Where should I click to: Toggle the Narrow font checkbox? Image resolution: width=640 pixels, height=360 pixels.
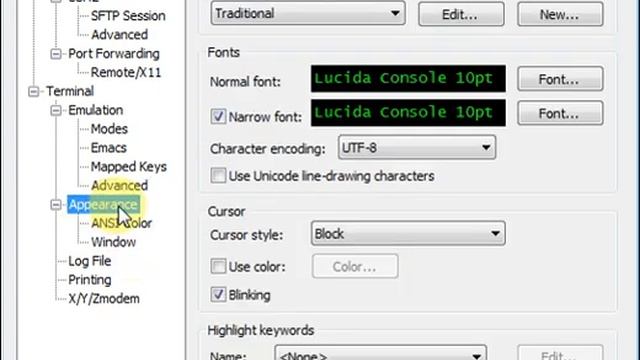coord(218,117)
